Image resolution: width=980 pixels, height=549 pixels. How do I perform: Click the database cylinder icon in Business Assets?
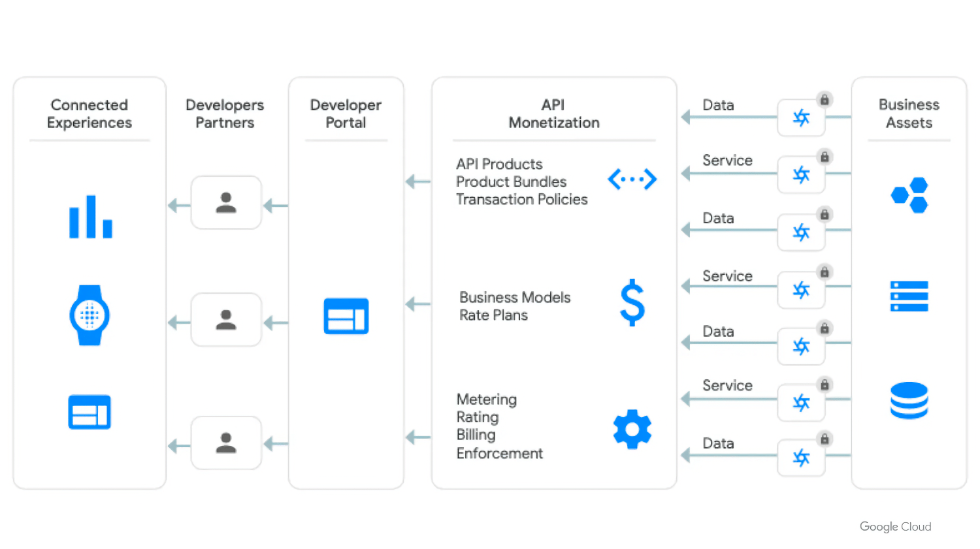coord(909,400)
